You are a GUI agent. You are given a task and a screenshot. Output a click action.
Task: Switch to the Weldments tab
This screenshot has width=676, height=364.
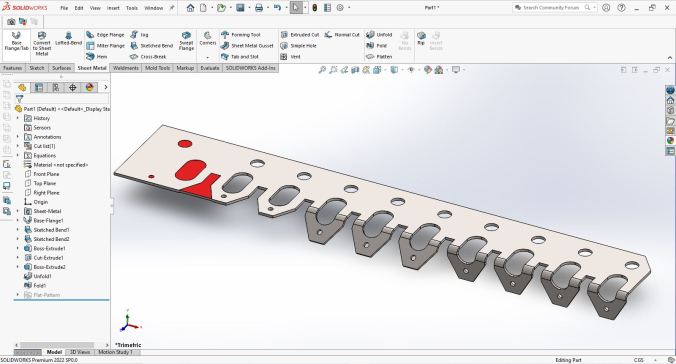[126, 68]
